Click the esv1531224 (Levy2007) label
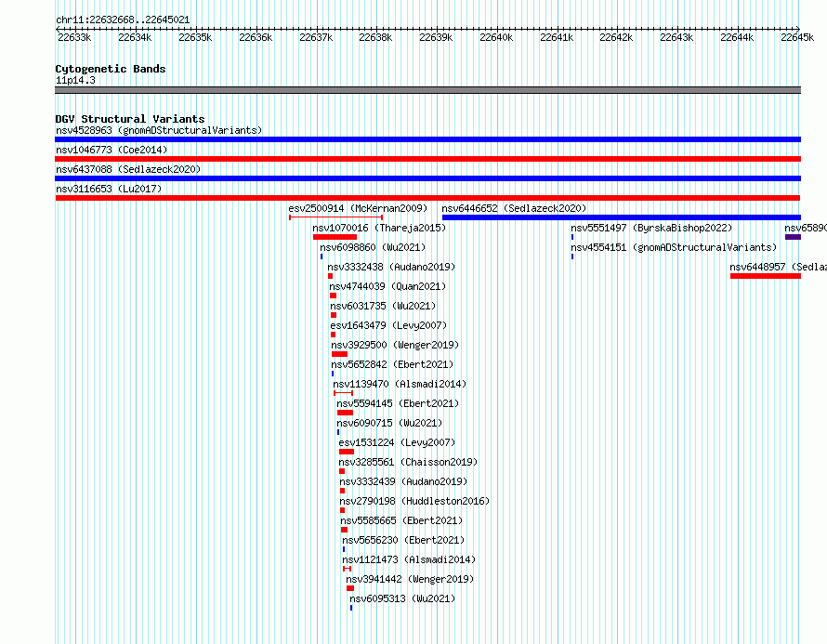827x644 pixels. pyautogui.click(x=397, y=442)
